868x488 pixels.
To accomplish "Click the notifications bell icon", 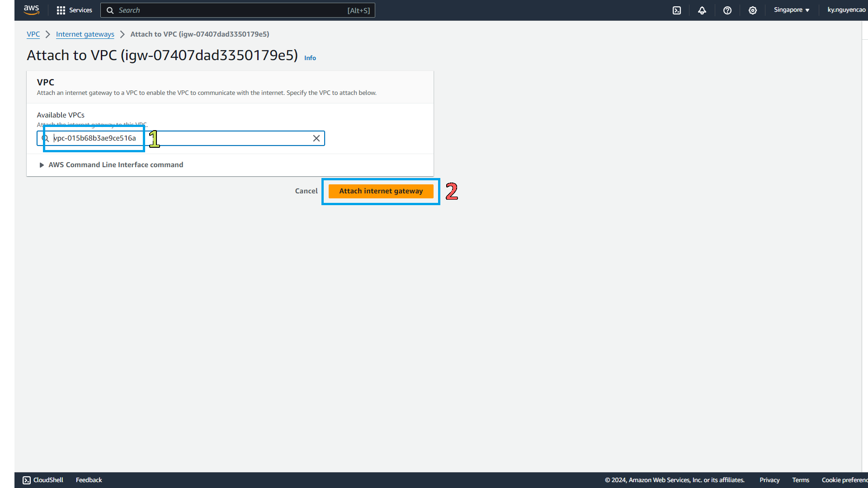I will (702, 10).
